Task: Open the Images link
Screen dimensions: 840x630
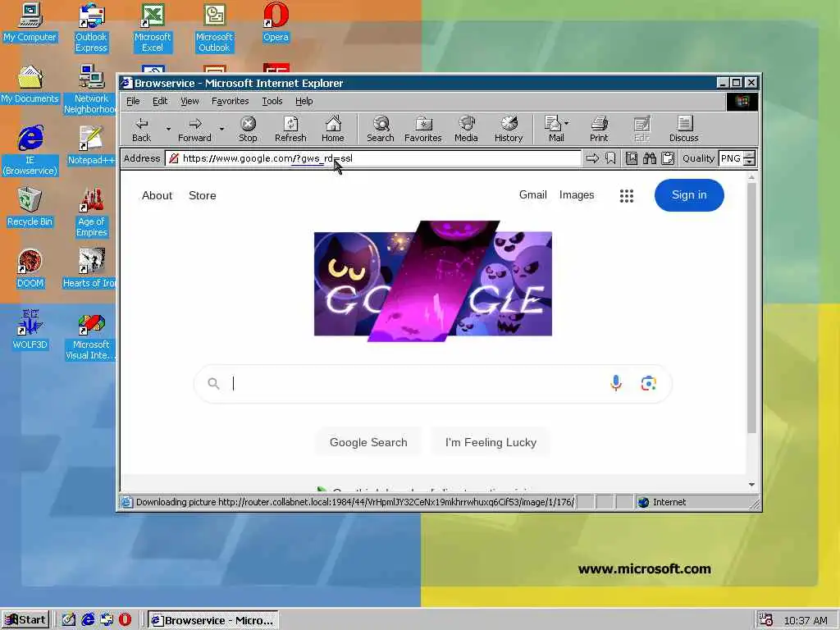Action: [x=577, y=195]
